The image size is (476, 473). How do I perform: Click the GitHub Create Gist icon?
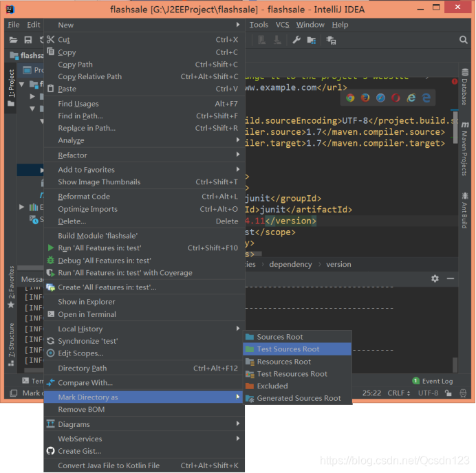pos(51,451)
